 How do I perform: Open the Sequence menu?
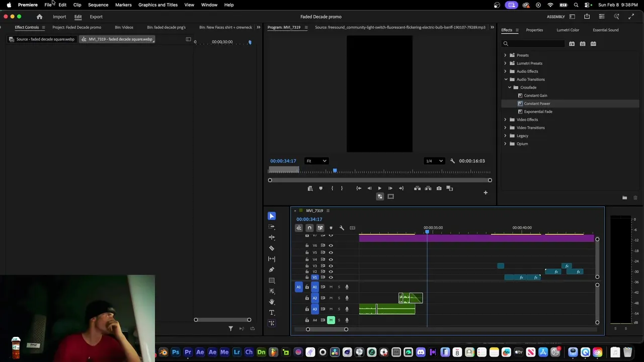[98, 5]
